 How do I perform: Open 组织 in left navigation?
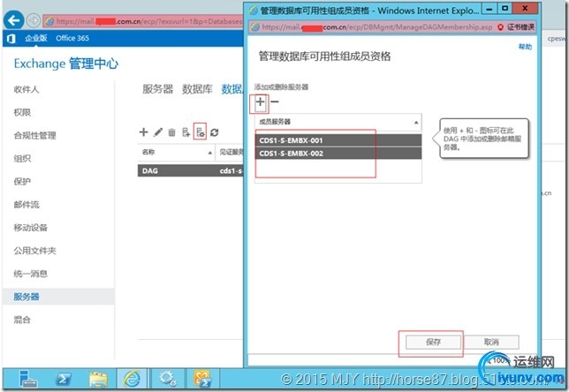coord(22,159)
